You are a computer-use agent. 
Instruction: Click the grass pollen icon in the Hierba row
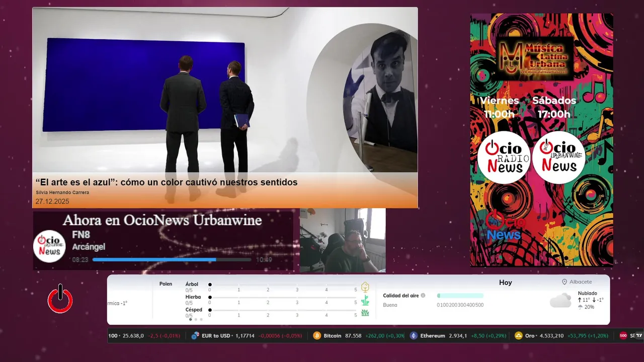(x=365, y=300)
